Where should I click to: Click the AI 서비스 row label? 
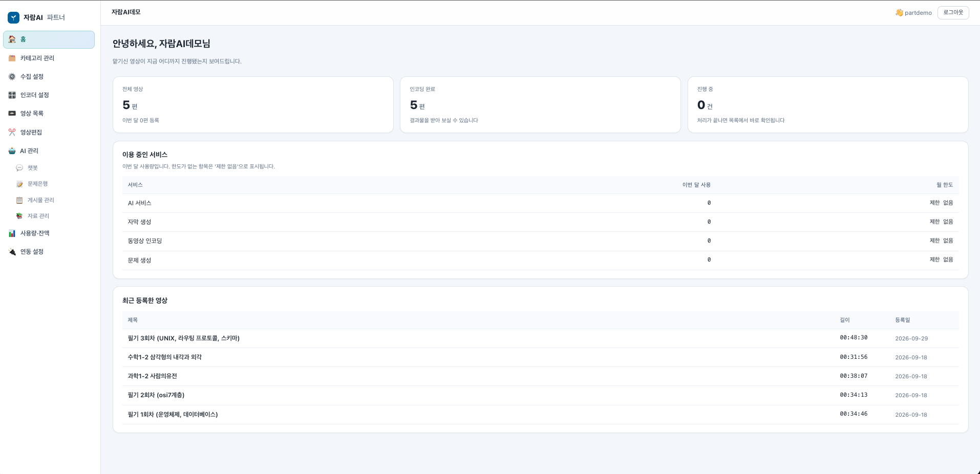pyautogui.click(x=139, y=203)
